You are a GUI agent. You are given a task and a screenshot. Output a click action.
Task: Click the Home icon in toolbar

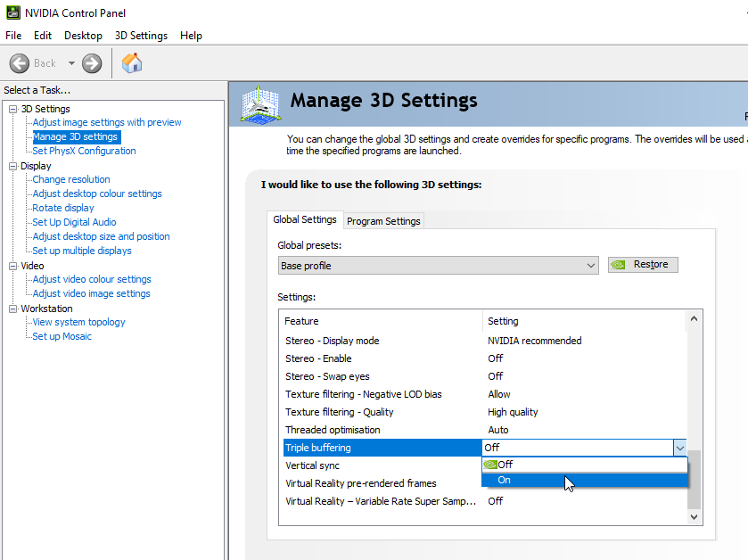[x=132, y=63]
